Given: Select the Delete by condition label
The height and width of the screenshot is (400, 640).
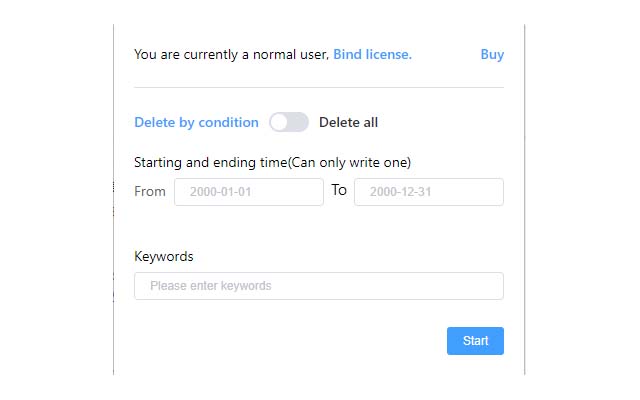Looking at the screenshot, I should pyautogui.click(x=196, y=123).
